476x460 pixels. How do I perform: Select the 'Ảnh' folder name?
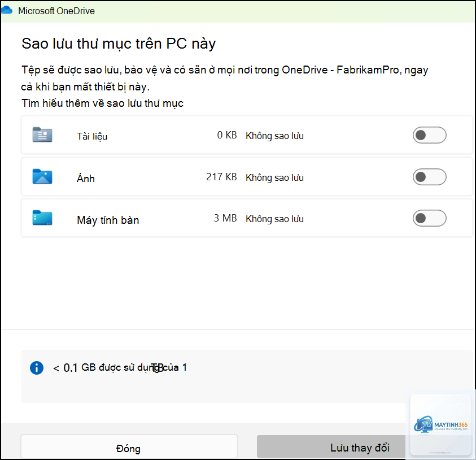[86, 177]
